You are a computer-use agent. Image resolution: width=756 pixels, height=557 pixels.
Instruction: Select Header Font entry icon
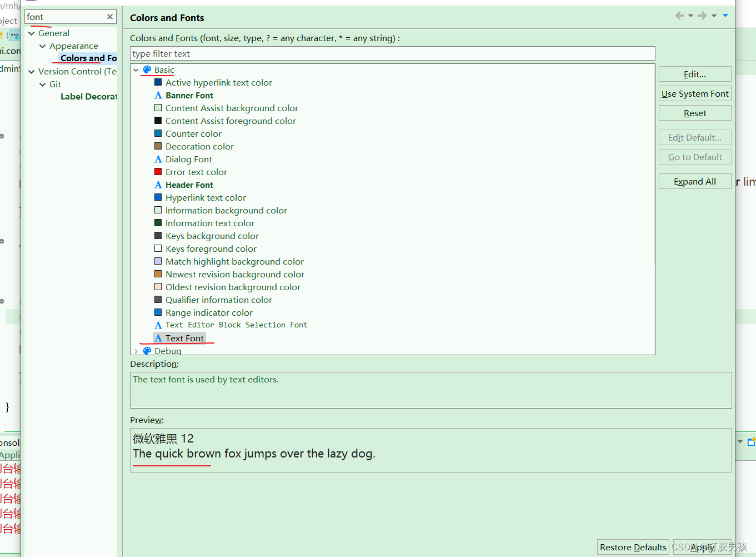coord(158,185)
